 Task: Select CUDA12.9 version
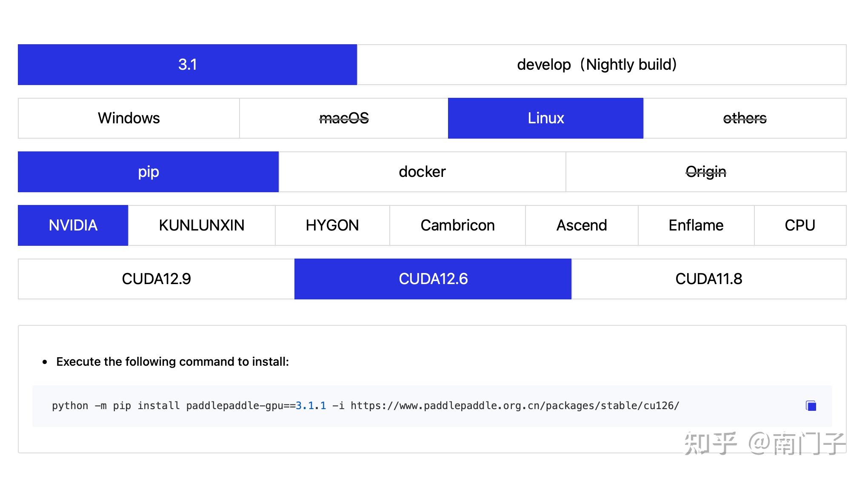pyautogui.click(x=156, y=279)
